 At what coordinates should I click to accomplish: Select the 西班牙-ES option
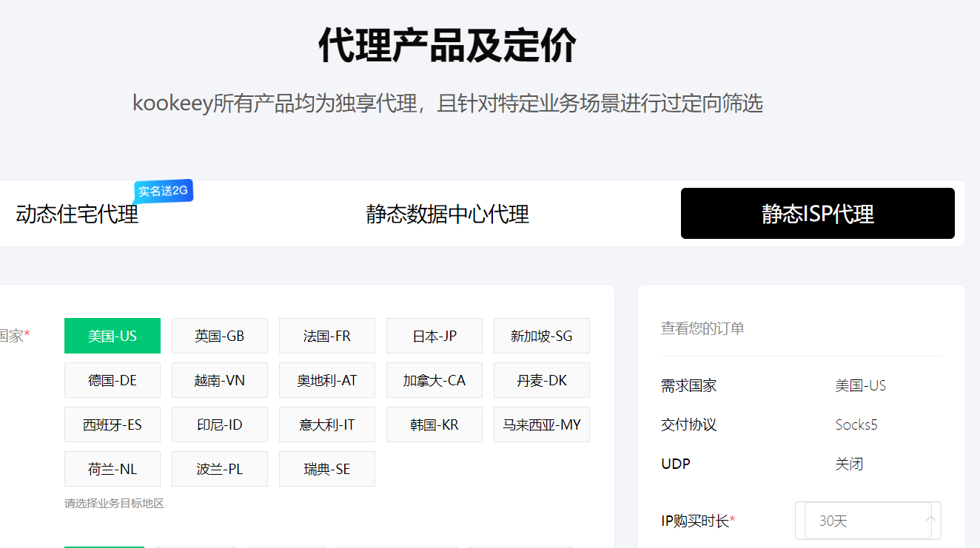pyautogui.click(x=112, y=424)
